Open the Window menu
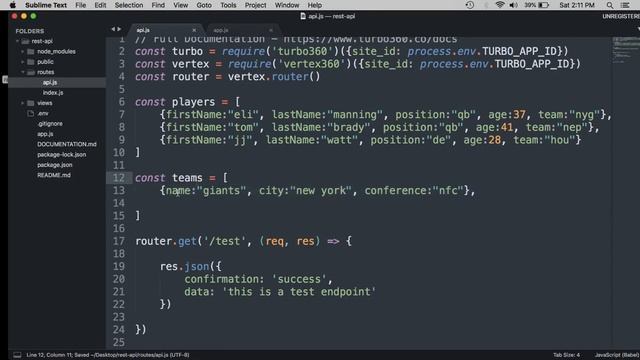 (287, 5)
